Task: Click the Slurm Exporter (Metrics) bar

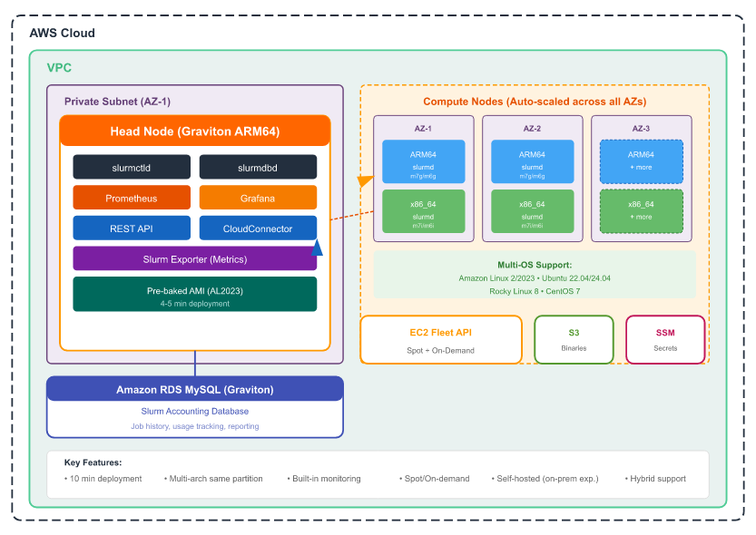Action: [x=195, y=258]
